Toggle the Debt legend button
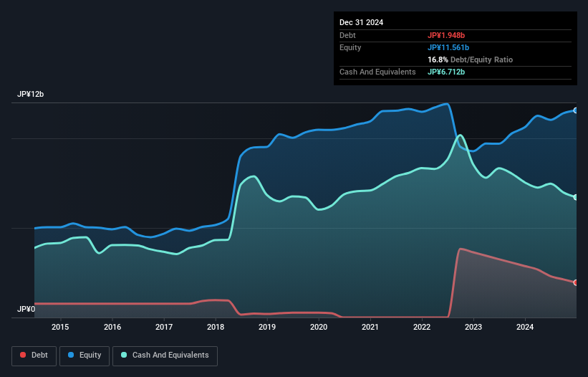 point(34,355)
